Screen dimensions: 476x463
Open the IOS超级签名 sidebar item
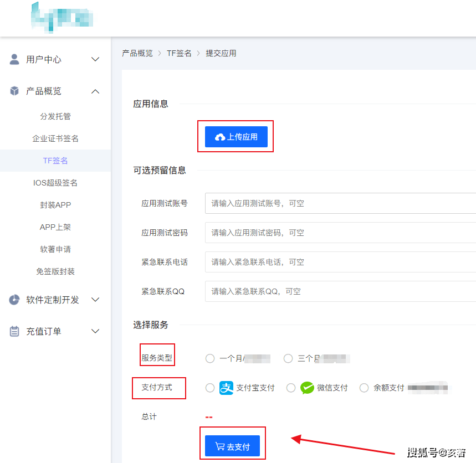coord(55,183)
